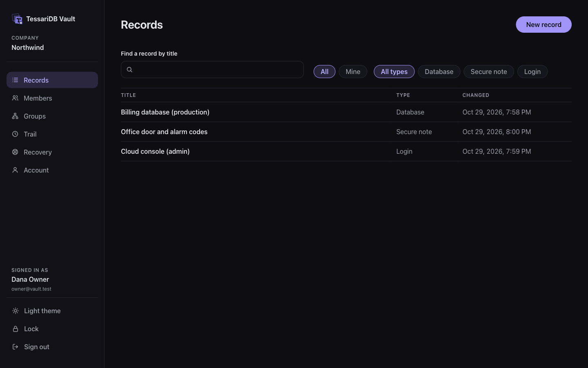The image size is (588, 368).
Task: Click the Members people icon
Action: pyautogui.click(x=15, y=98)
